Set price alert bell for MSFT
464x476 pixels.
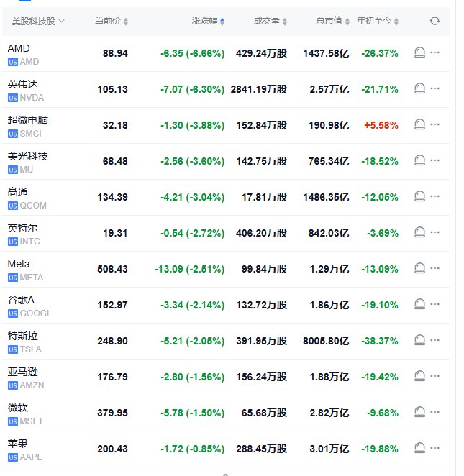[419, 412]
